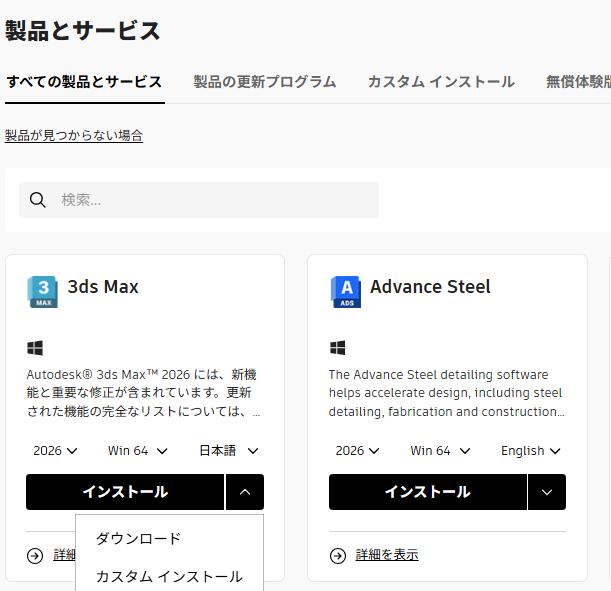Screen dimensions: 611x591
Task: Click the 3ds Max 2026 description text
Action: pyautogui.click(x=143, y=393)
